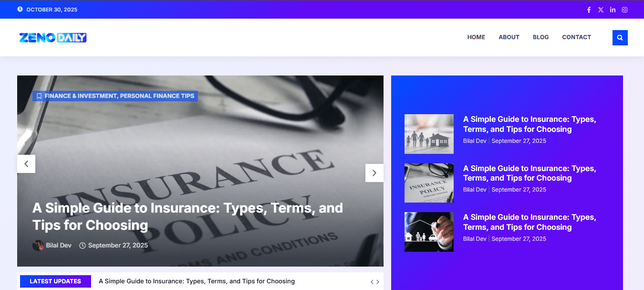Screen dimensions: 644x290
Task: Open the Finance & Investment category link
Action: (x=80, y=96)
